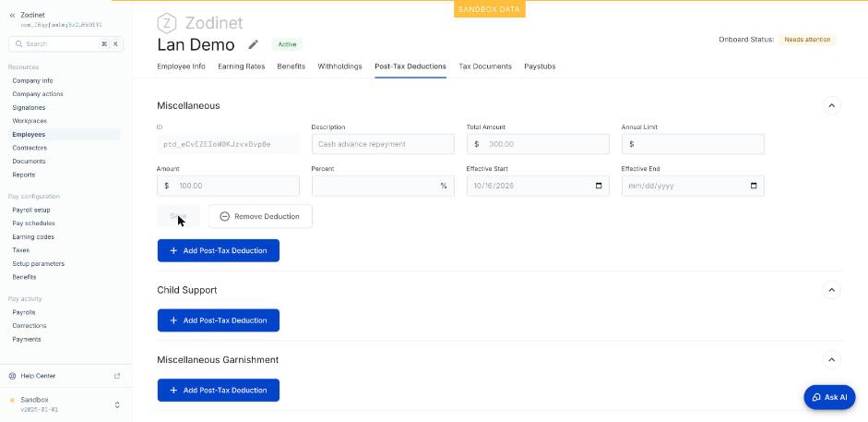
Task: Switch to Employee Info tab
Action: pyautogui.click(x=181, y=66)
